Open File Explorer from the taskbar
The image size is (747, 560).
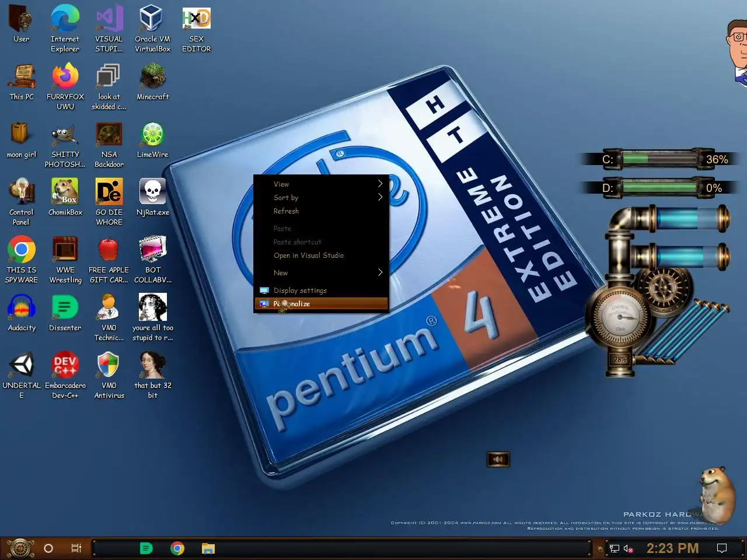pyautogui.click(x=208, y=548)
